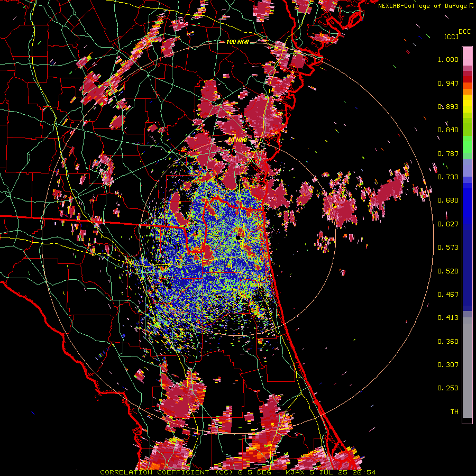476x476 pixels.
Task: Pick the dark navy color bar segment
Action: (467, 270)
